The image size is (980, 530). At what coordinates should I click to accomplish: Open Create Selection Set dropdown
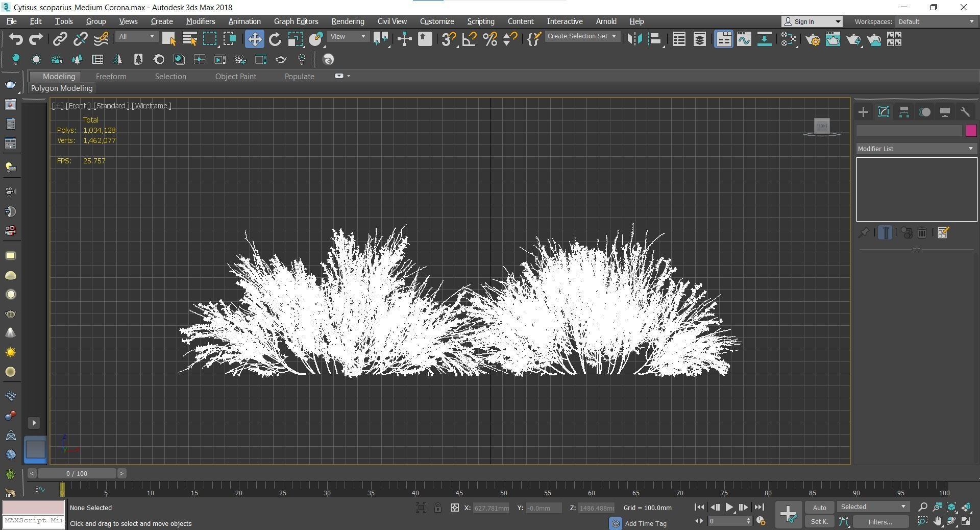[x=582, y=36]
